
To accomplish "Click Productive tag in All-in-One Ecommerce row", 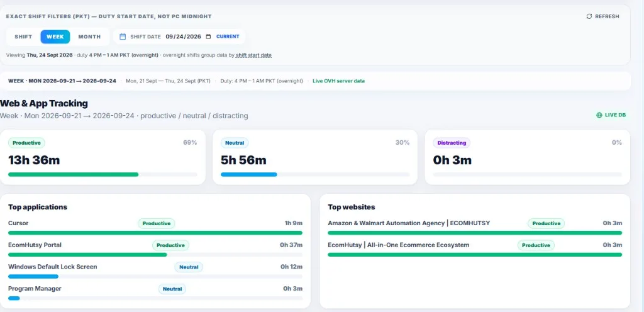I will pyautogui.click(x=536, y=245).
